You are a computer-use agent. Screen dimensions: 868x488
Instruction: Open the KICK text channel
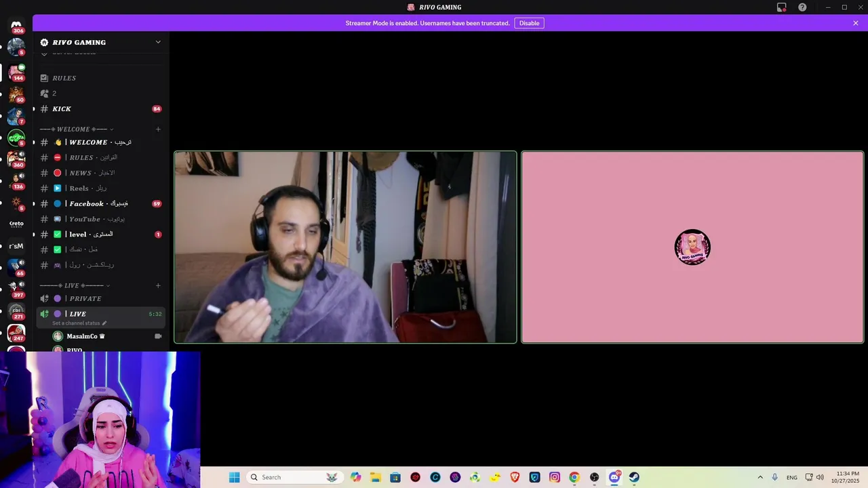tap(102, 108)
